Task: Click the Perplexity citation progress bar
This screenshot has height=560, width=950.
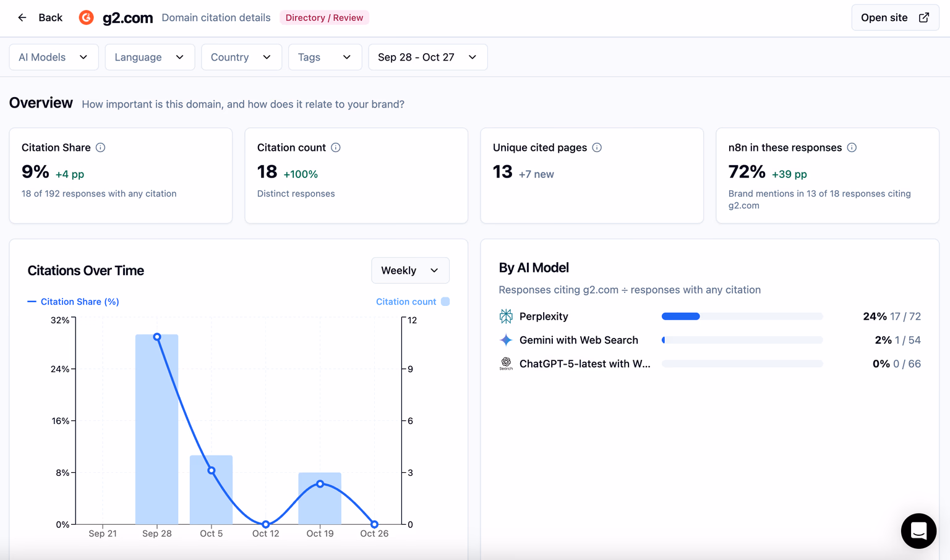Action: (742, 316)
